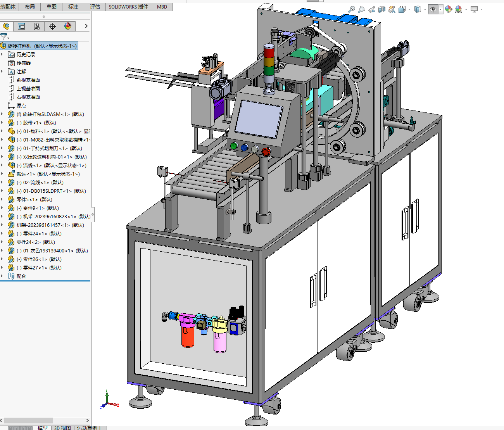The image size is (504, 430).
Task: Switch to the 布局 ribbon tab
Action: pos(30,7)
